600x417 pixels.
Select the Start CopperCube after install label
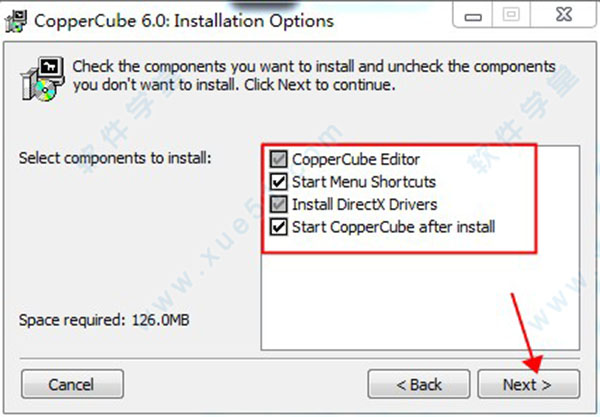click(x=393, y=227)
